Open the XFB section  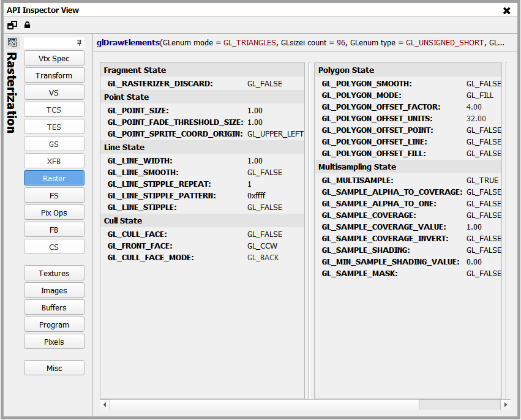(54, 162)
